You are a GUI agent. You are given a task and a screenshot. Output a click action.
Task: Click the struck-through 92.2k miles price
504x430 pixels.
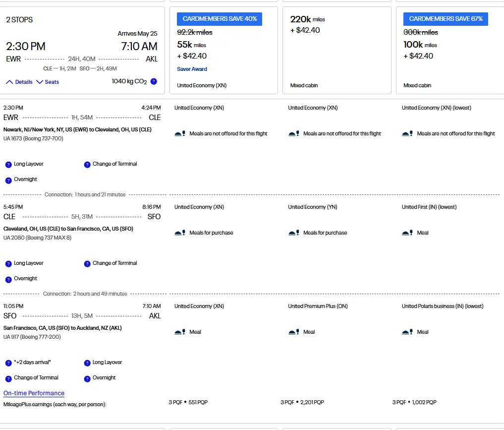tap(195, 32)
